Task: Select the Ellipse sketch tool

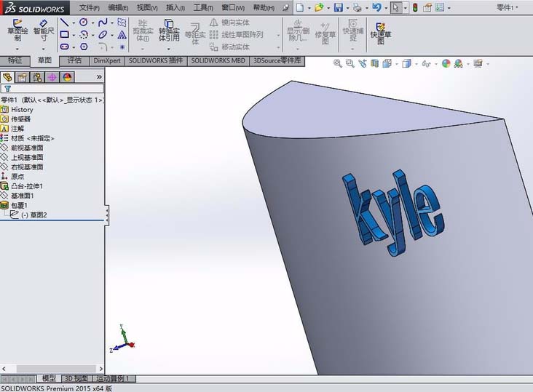Action: [103, 34]
